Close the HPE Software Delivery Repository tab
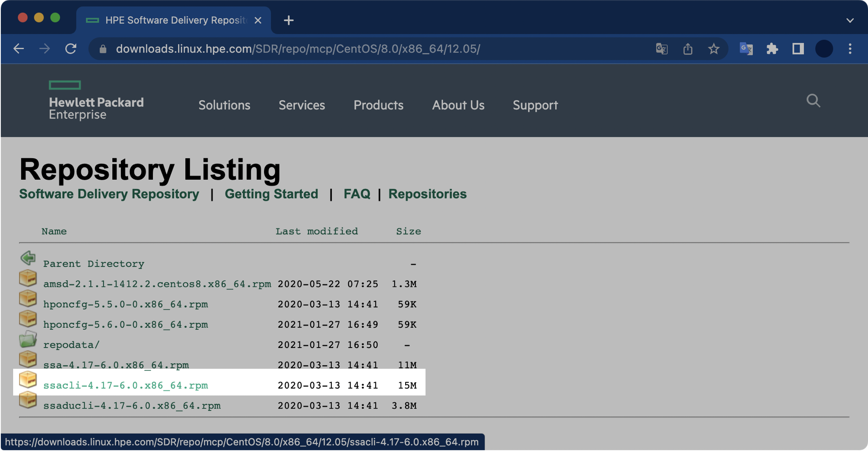Screen dimensions: 868x451 tap(258, 20)
